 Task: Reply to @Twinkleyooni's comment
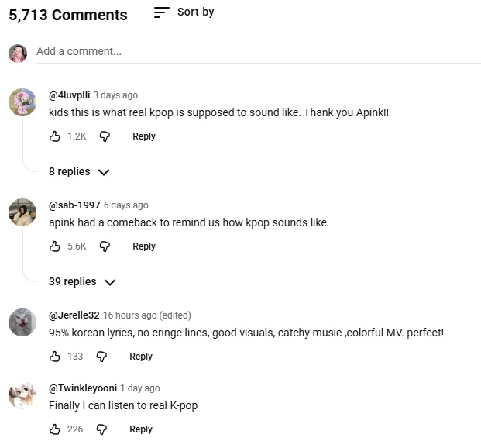pos(141,429)
